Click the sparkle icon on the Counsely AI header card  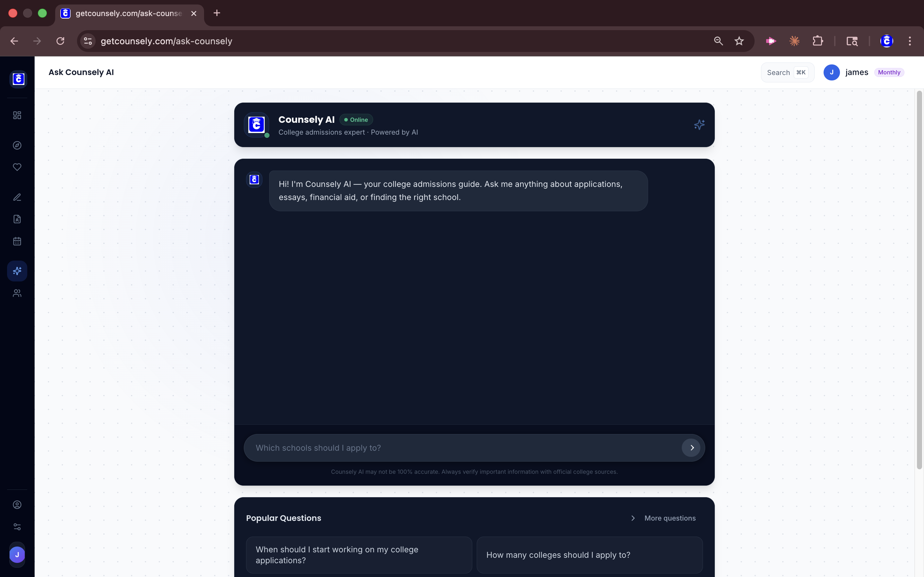pos(699,124)
